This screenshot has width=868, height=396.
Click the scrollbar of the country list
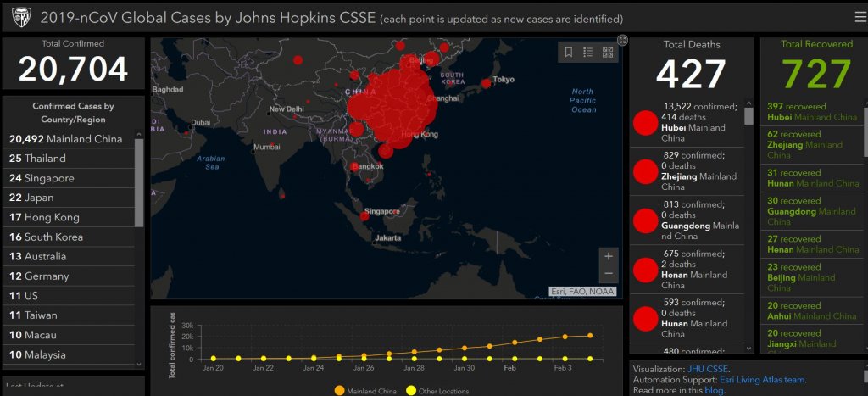pos(139,178)
